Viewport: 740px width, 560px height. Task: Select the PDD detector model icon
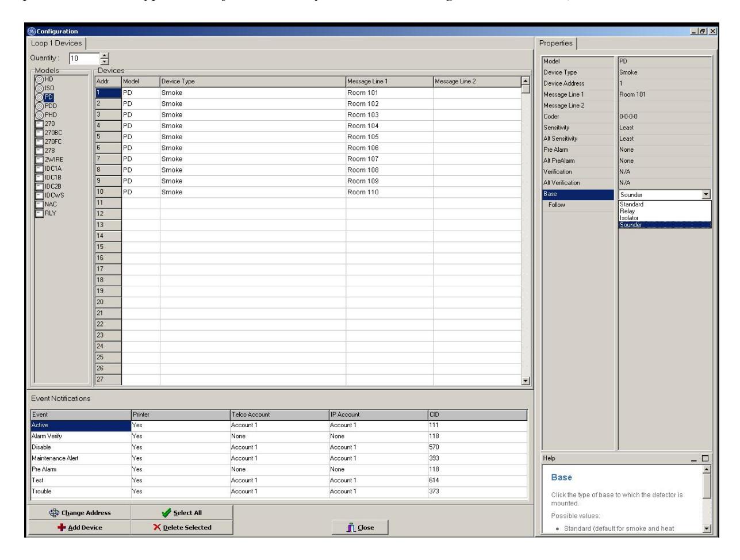[40, 106]
